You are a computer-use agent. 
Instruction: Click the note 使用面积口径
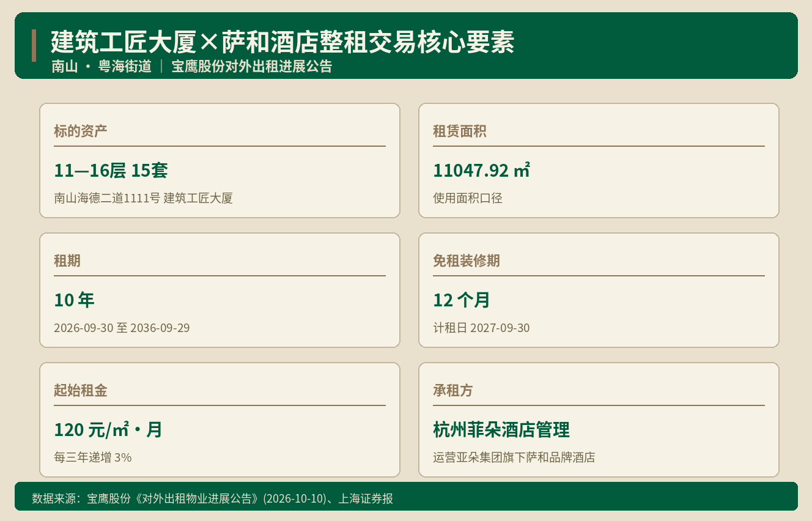pos(468,198)
